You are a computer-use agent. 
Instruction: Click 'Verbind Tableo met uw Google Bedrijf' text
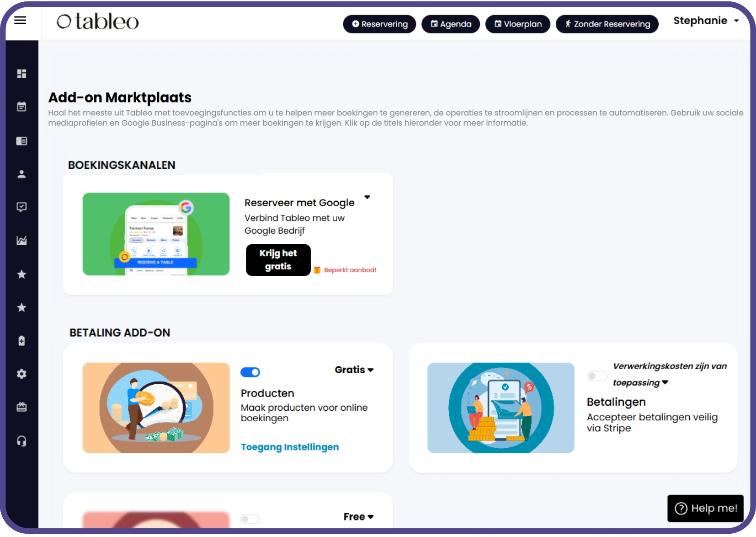point(295,224)
